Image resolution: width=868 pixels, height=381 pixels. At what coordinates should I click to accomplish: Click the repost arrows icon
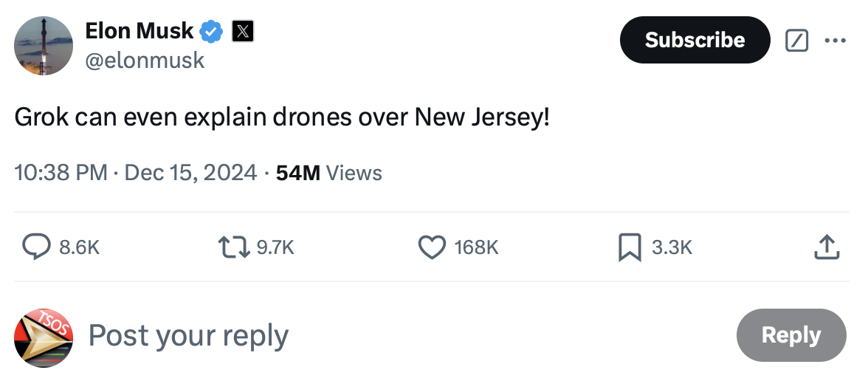235,247
